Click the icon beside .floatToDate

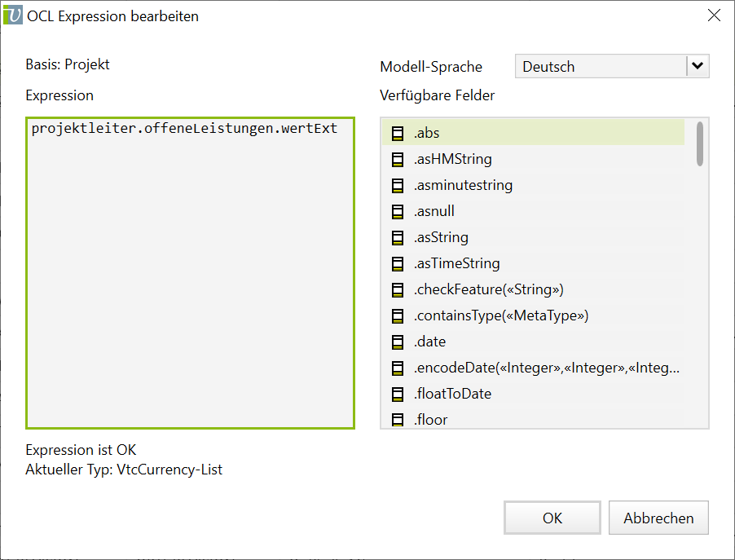(x=398, y=394)
